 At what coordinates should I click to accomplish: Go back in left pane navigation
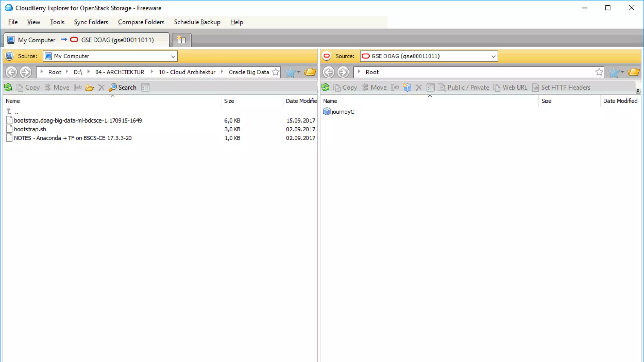pos(11,72)
